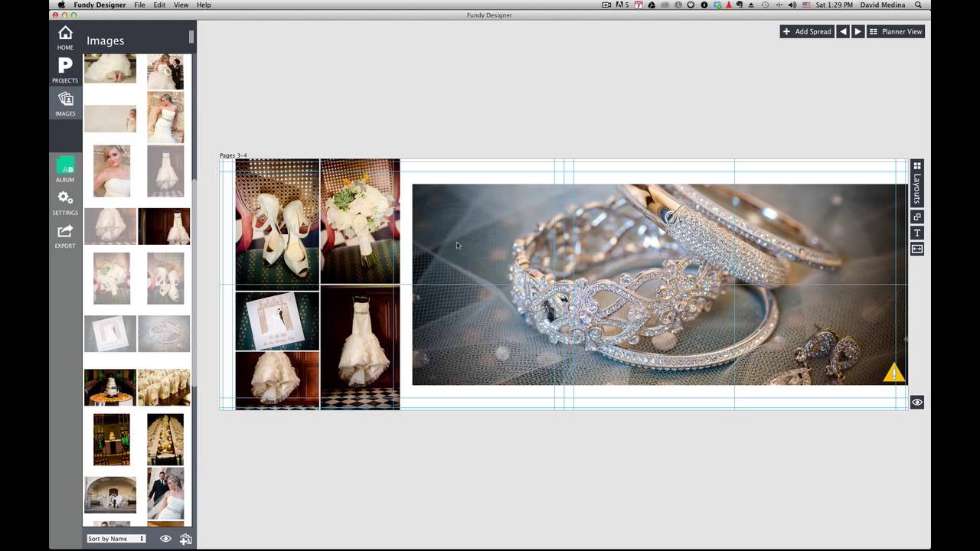Screen dimensions: 980x551
Task: Click the Pages 3-4 spread label
Action: pos(234,155)
